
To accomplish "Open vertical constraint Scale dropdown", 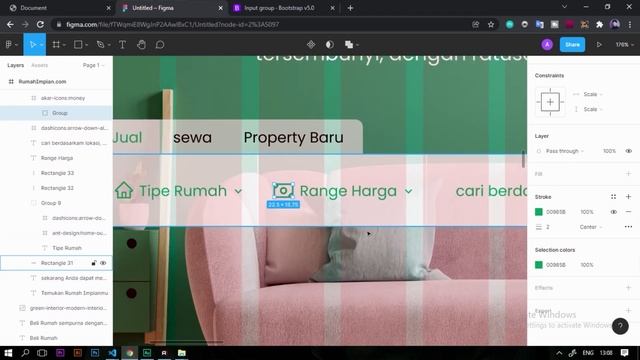I will [593, 109].
